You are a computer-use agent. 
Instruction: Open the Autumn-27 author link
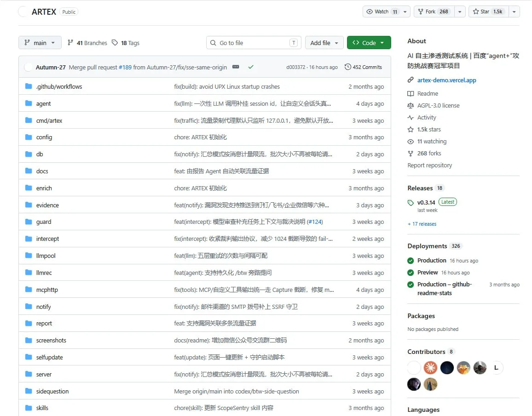tap(51, 67)
